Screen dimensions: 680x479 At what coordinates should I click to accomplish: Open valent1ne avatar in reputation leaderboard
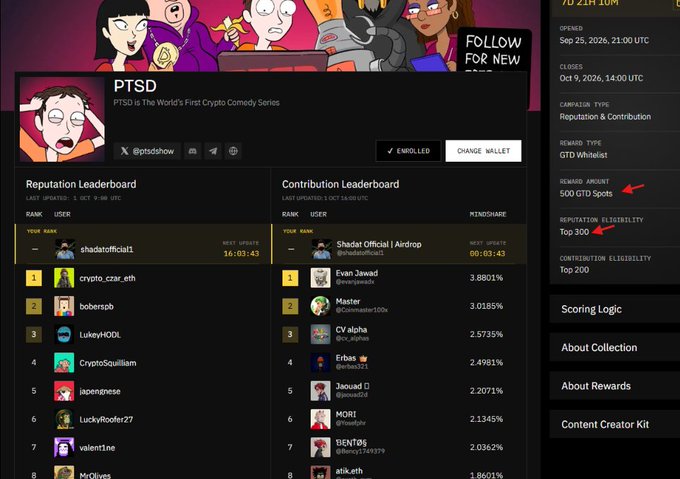click(64, 447)
